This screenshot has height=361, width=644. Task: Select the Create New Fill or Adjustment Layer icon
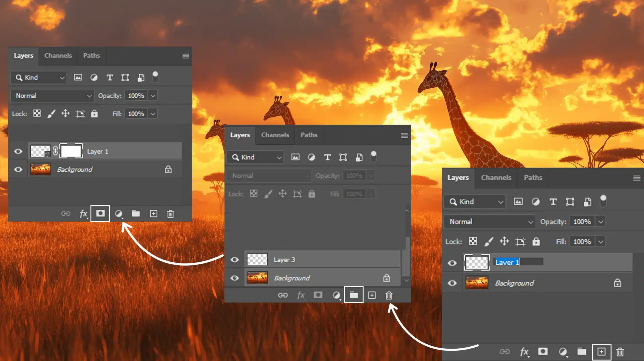point(118,214)
